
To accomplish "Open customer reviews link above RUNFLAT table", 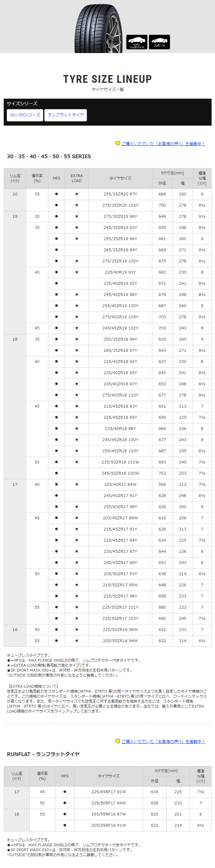I will 163,742.
